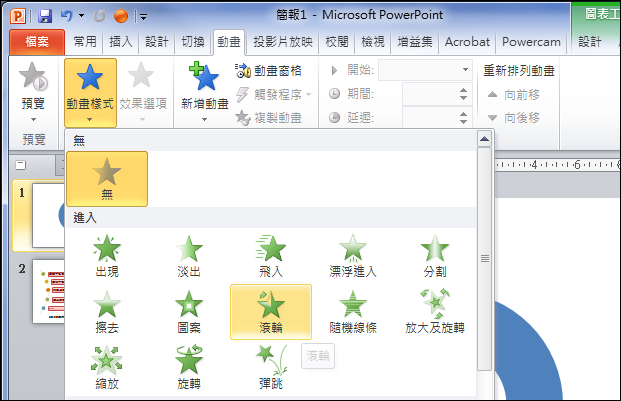
Task: Open the 觸發程序 trigger dropdown
Action: click(273, 95)
